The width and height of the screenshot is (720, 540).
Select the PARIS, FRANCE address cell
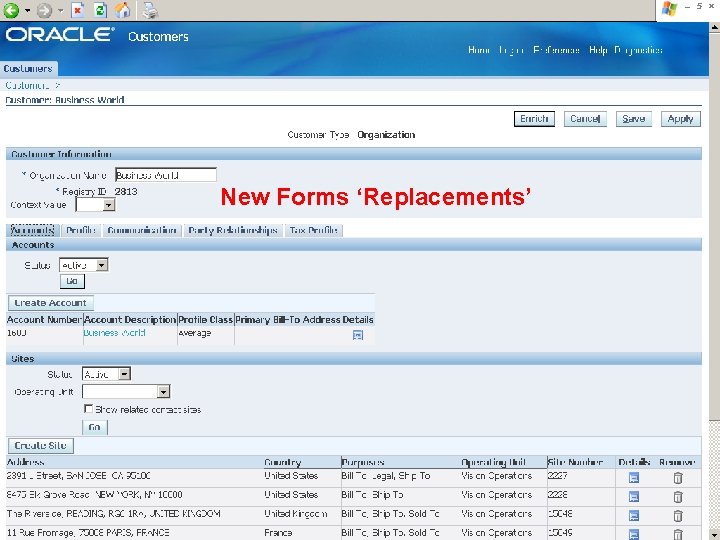pos(88,533)
